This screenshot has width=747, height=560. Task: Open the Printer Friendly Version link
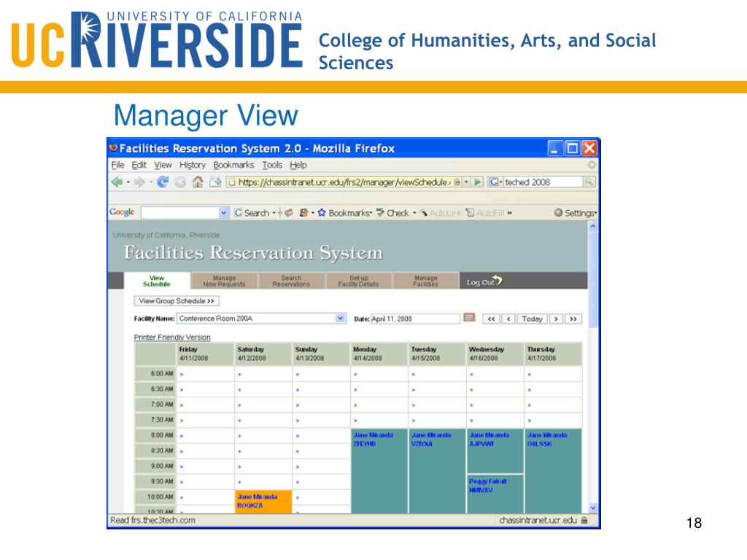click(x=172, y=337)
